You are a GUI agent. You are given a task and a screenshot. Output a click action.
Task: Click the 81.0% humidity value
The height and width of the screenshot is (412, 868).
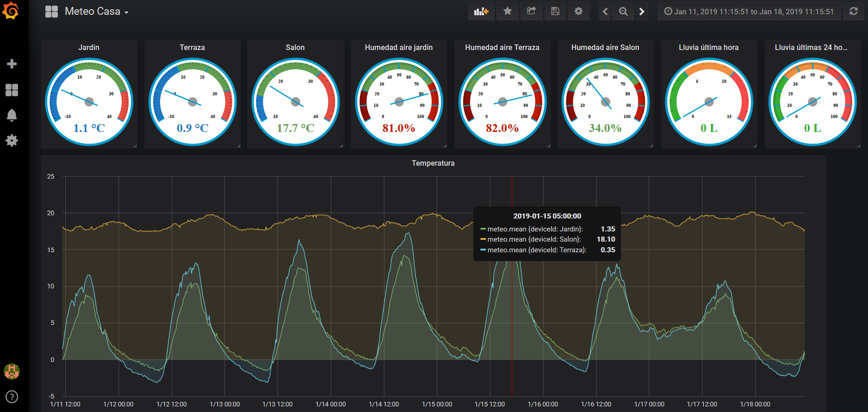click(x=399, y=128)
